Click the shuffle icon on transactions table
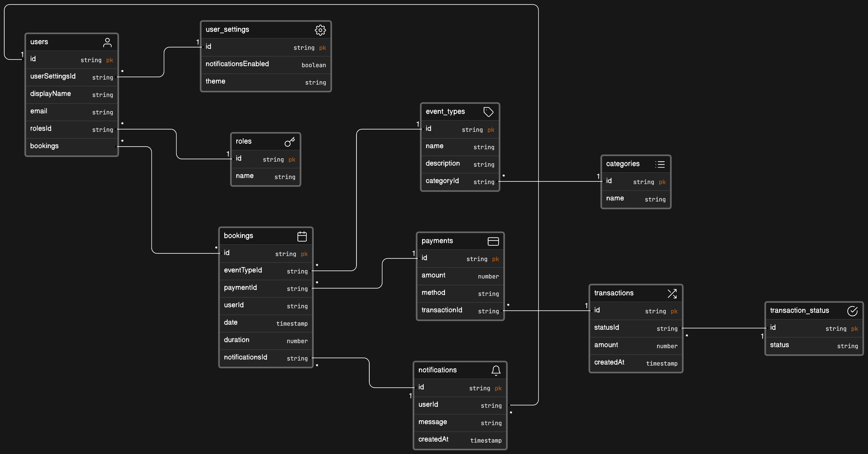Viewport: 868px width, 454px height. (x=672, y=293)
